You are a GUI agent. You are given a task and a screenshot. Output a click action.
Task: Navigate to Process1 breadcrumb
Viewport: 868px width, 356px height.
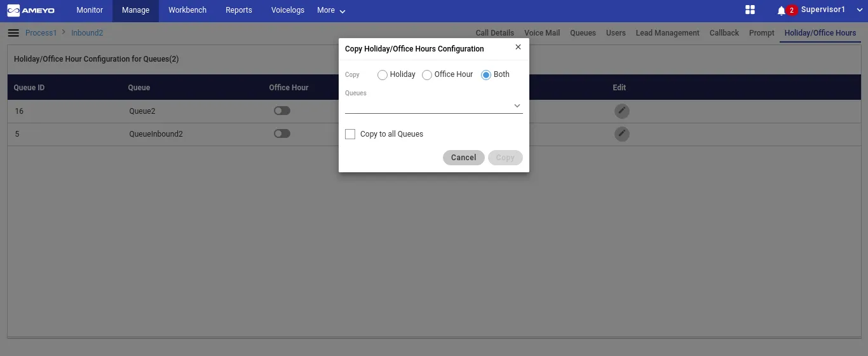coord(41,33)
